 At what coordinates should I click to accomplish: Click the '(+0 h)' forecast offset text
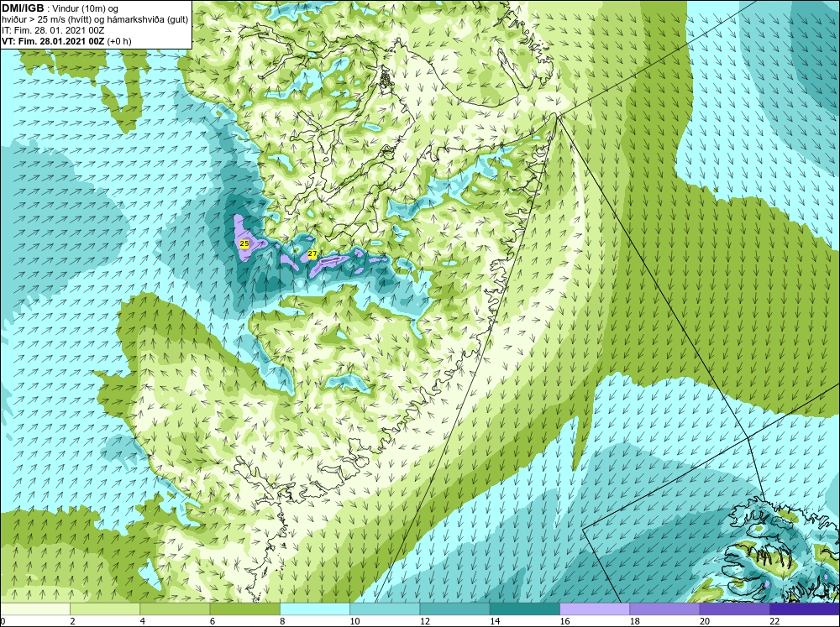coord(119,41)
